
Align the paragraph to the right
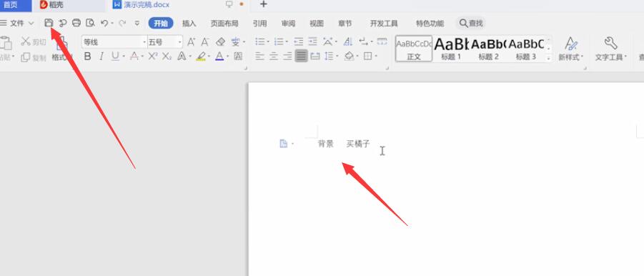pos(287,56)
